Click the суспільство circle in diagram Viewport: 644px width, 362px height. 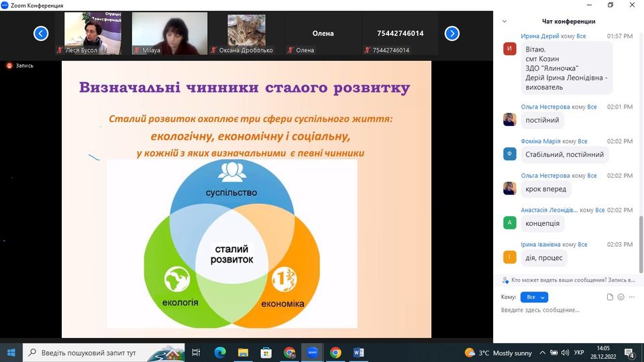tap(231, 192)
